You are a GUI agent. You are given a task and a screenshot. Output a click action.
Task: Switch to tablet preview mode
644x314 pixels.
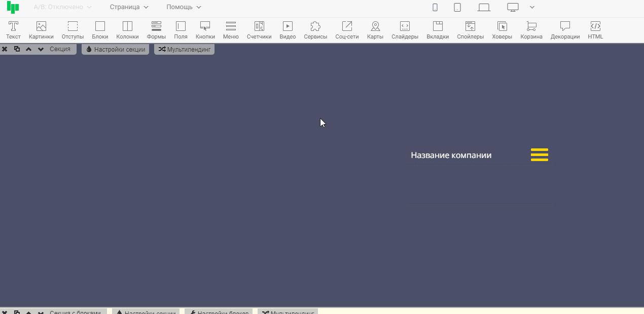(457, 7)
